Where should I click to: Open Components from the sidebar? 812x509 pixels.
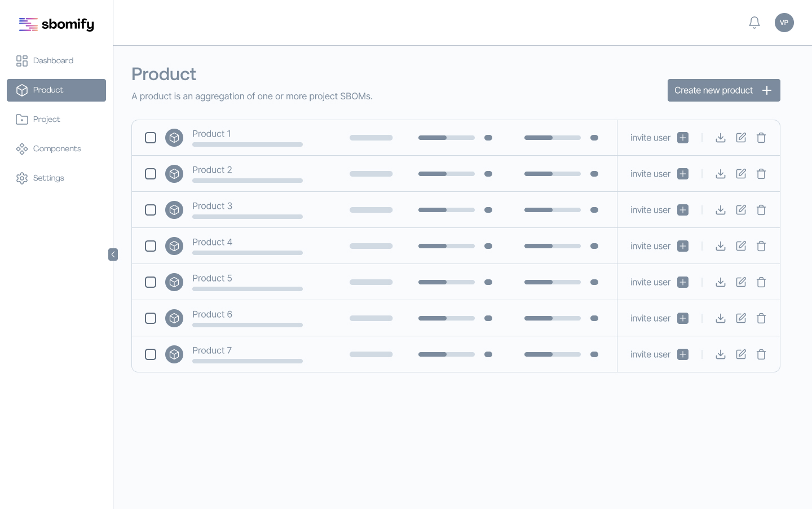(x=56, y=149)
